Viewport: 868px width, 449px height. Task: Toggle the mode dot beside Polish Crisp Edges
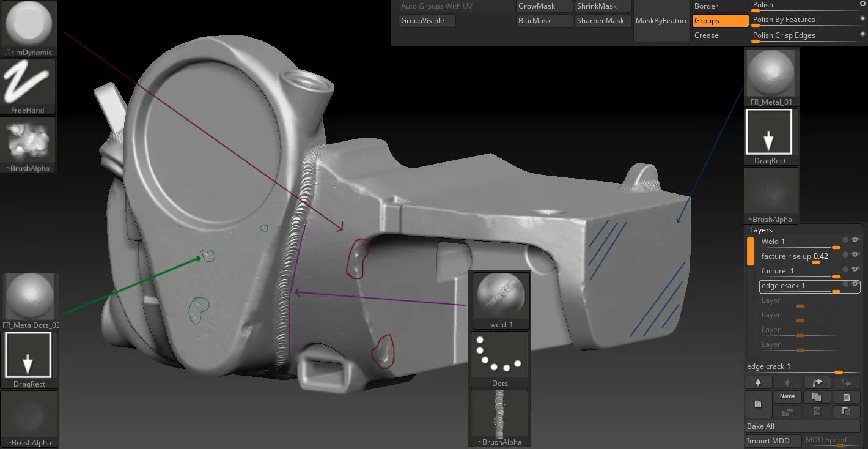862,34
